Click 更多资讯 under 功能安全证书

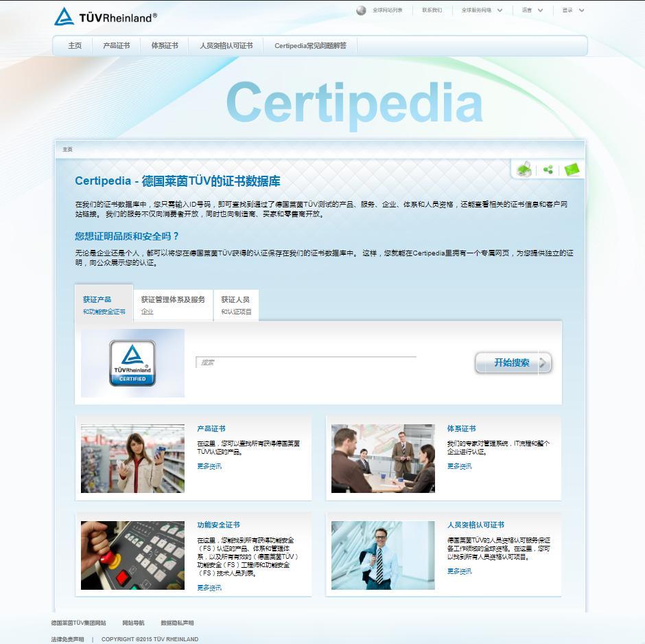[209, 587]
